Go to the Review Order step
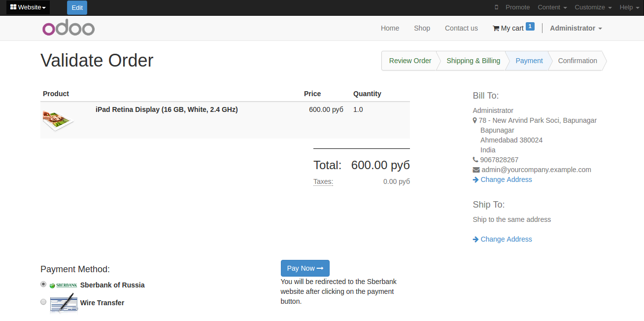 coord(410,61)
